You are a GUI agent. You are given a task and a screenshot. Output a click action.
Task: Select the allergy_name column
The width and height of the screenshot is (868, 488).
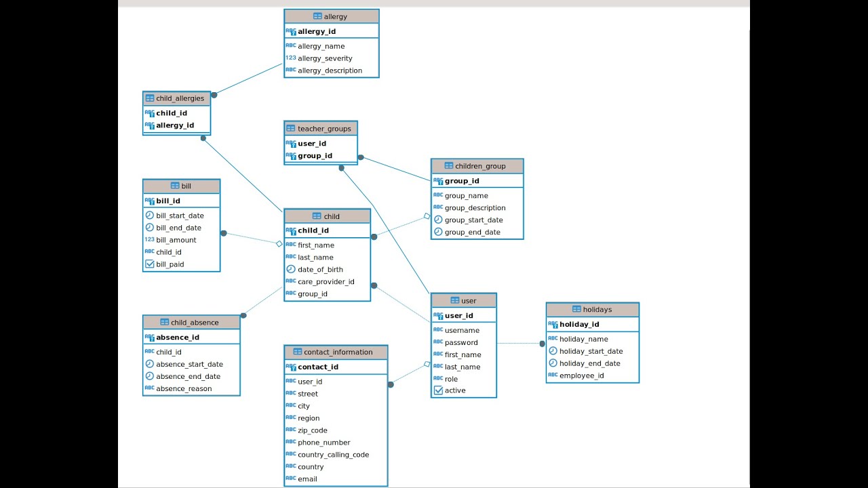tap(321, 46)
